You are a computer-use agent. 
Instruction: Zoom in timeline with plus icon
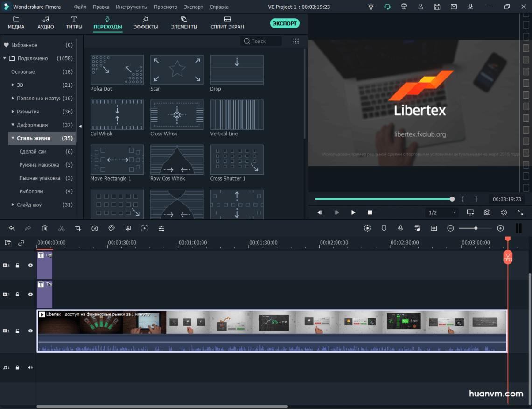[500, 228]
